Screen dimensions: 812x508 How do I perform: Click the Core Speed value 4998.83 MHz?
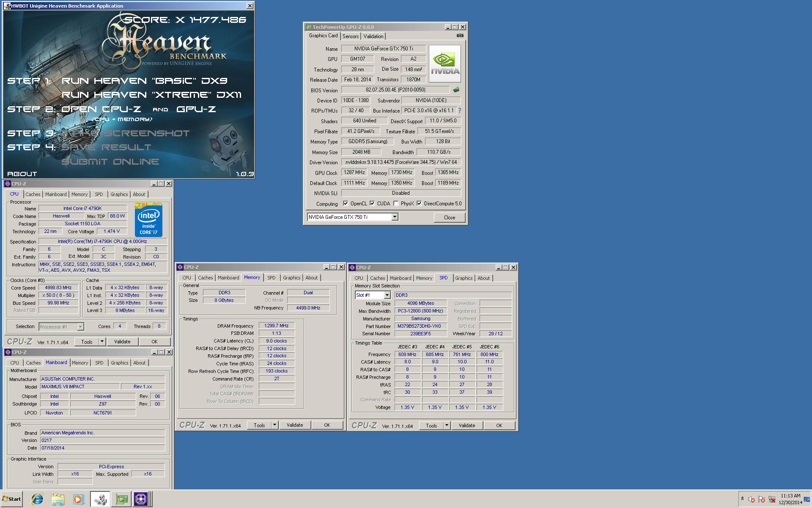(x=58, y=288)
